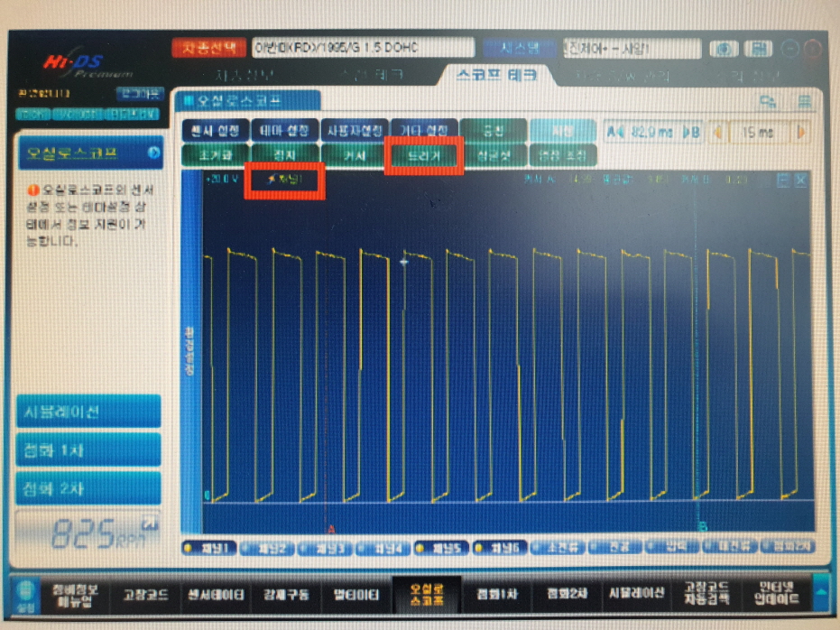The image size is (840, 630).
Task: Click the camera screenshot icon in header
Action: tap(724, 48)
